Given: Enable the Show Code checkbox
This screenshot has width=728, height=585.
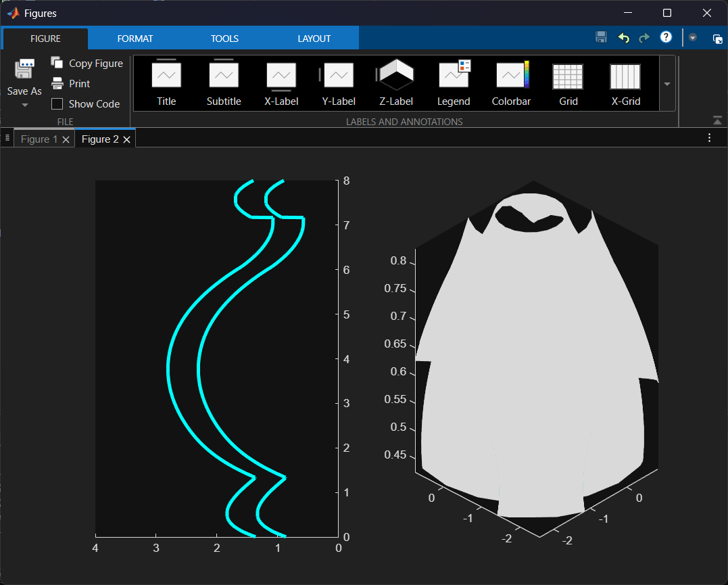Looking at the screenshot, I should [57, 104].
